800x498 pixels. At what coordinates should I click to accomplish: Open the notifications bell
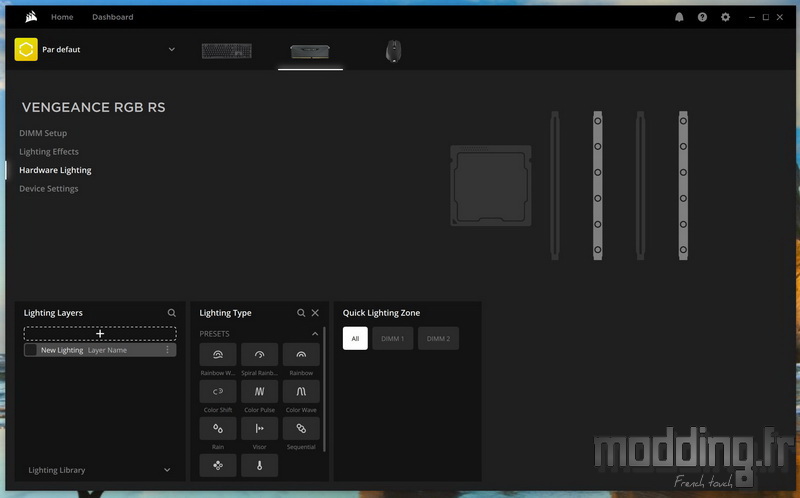tap(679, 17)
